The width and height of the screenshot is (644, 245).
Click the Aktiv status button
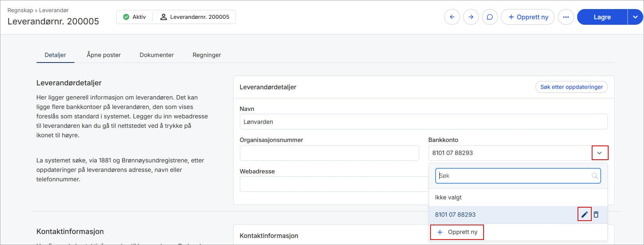pyautogui.click(x=134, y=17)
